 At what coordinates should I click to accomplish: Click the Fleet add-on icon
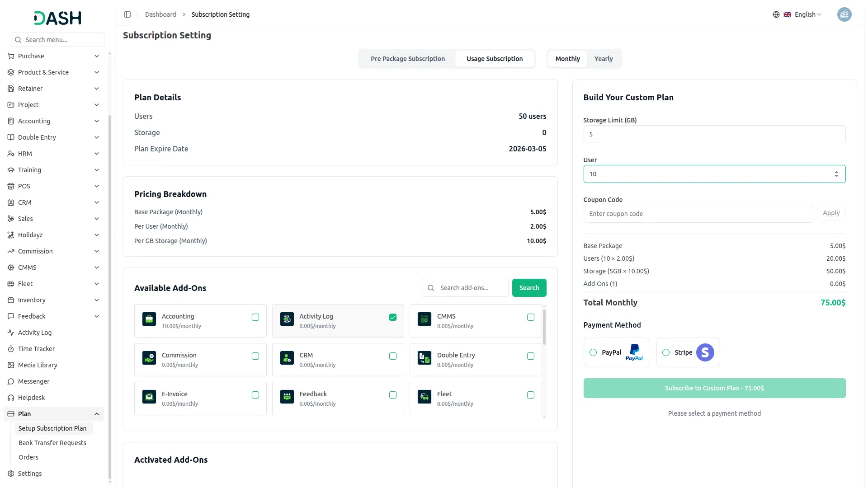pyautogui.click(x=425, y=397)
